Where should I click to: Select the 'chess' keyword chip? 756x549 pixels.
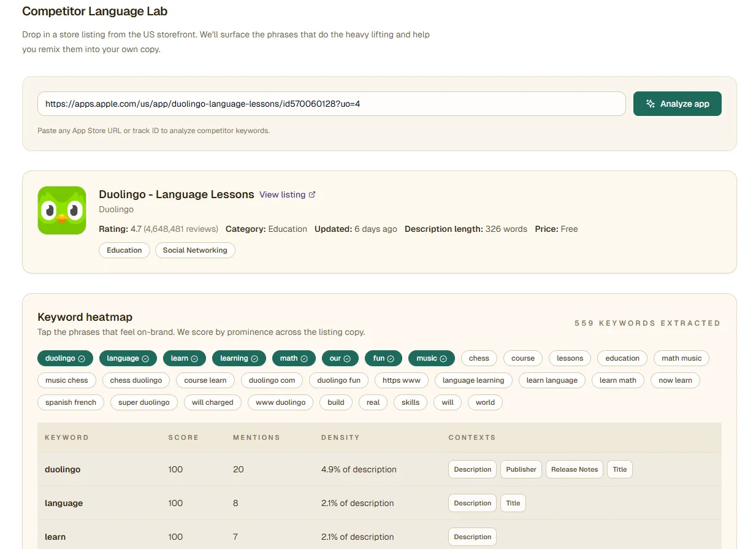click(479, 358)
